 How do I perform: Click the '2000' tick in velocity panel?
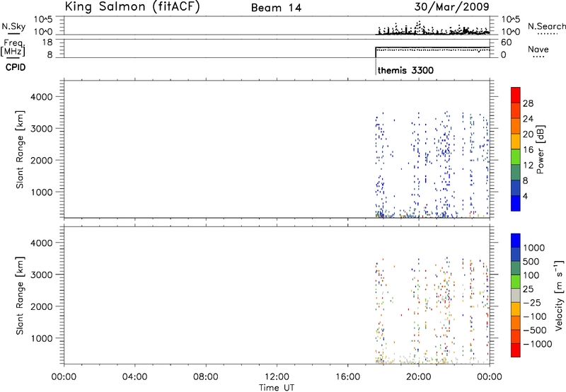[x=42, y=306]
